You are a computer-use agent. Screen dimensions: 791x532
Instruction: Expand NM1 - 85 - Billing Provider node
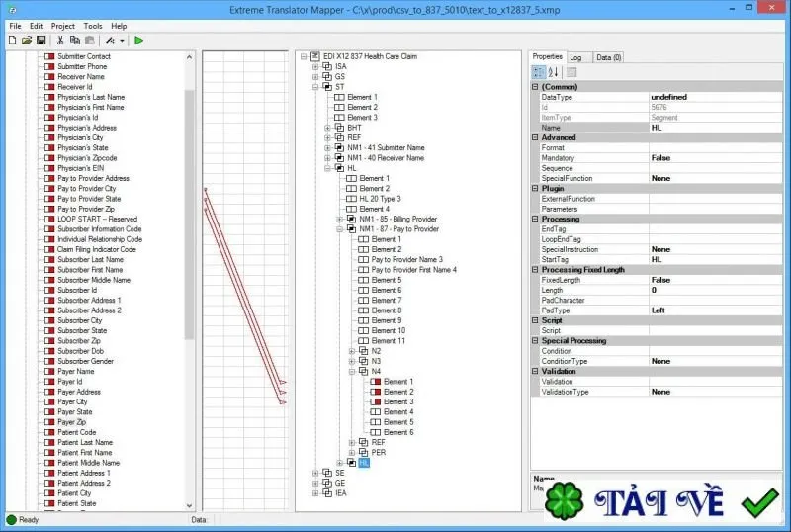coord(339,220)
